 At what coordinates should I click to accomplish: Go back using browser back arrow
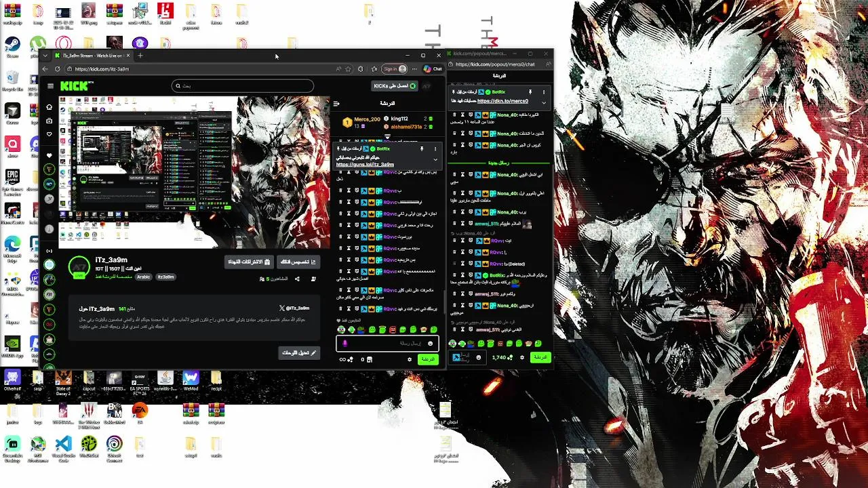(45, 69)
